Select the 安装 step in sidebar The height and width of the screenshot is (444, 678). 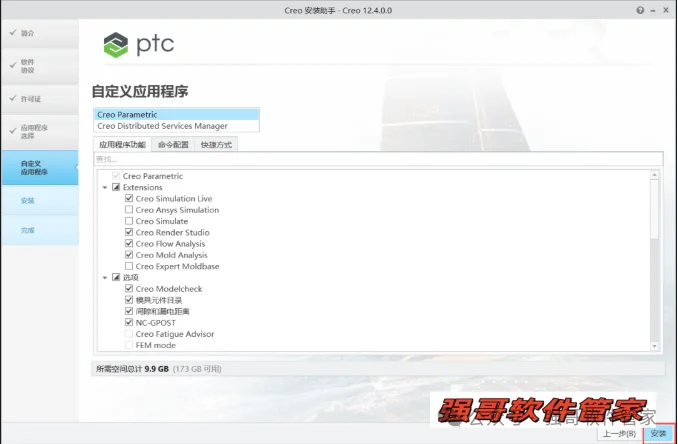pos(40,201)
